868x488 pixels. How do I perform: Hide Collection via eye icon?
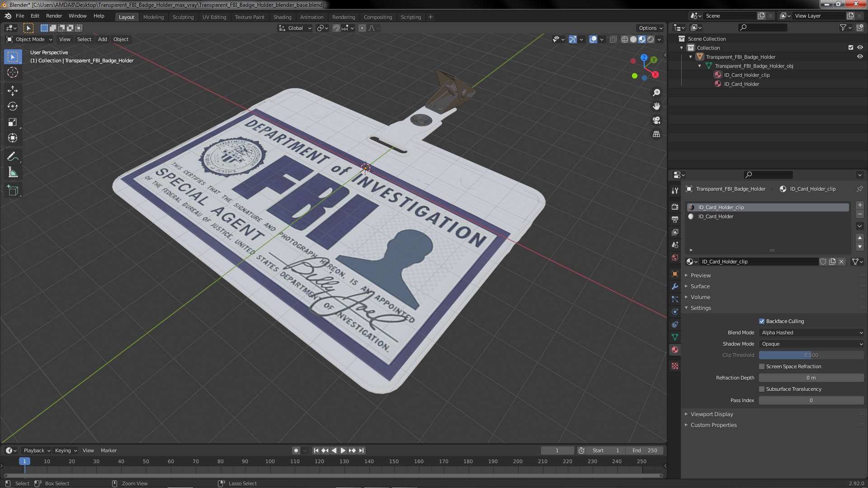pos(860,47)
